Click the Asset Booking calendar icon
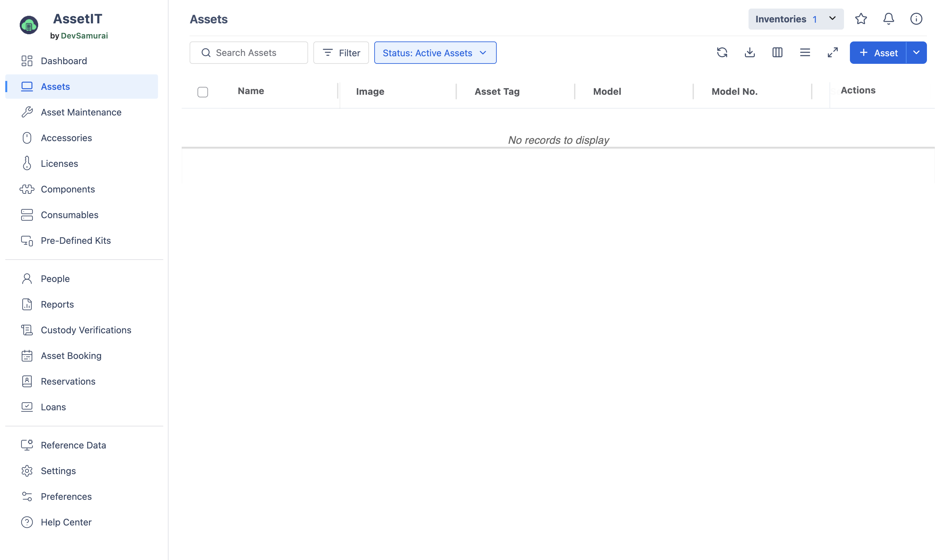This screenshot has height=560, width=948. coord(27,355)
